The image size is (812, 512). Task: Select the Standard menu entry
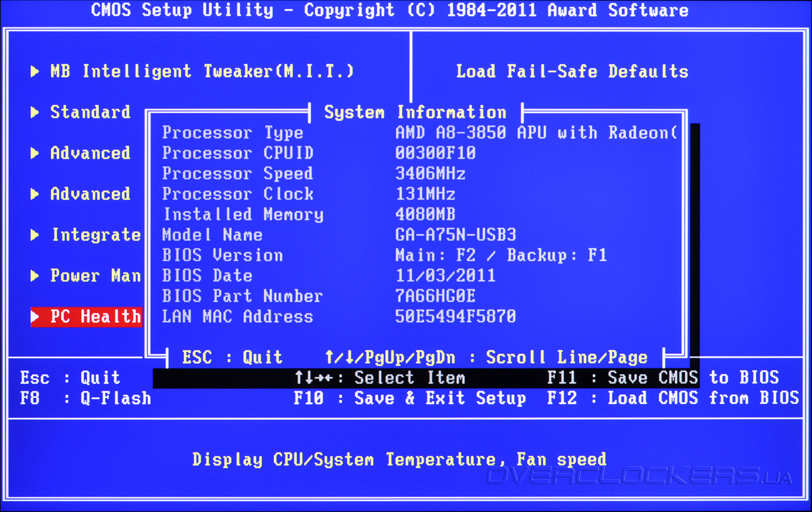pos(90,112)
